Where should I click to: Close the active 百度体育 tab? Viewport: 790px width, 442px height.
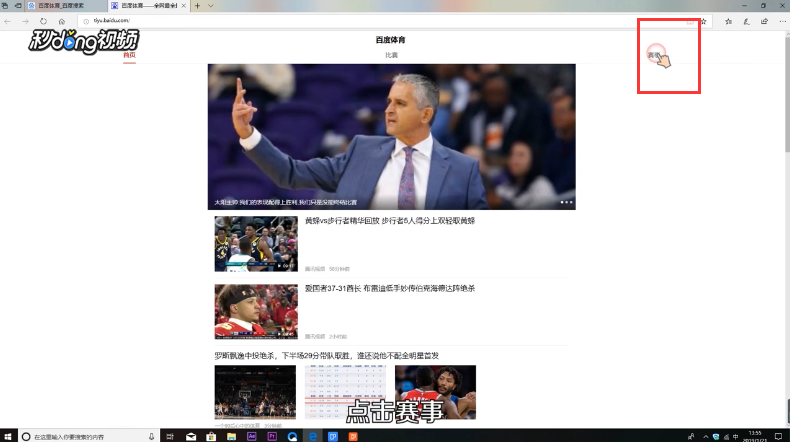pos(183,6)
